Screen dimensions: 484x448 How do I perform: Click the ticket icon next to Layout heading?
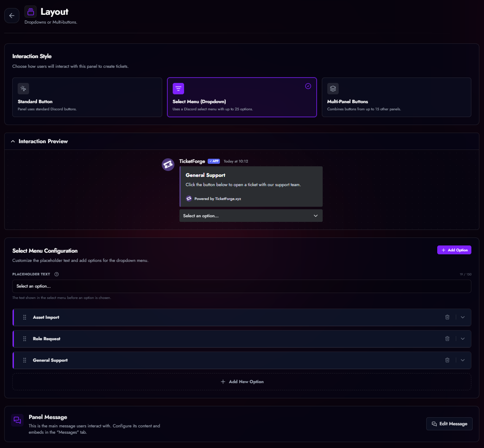tap(30, 11)
